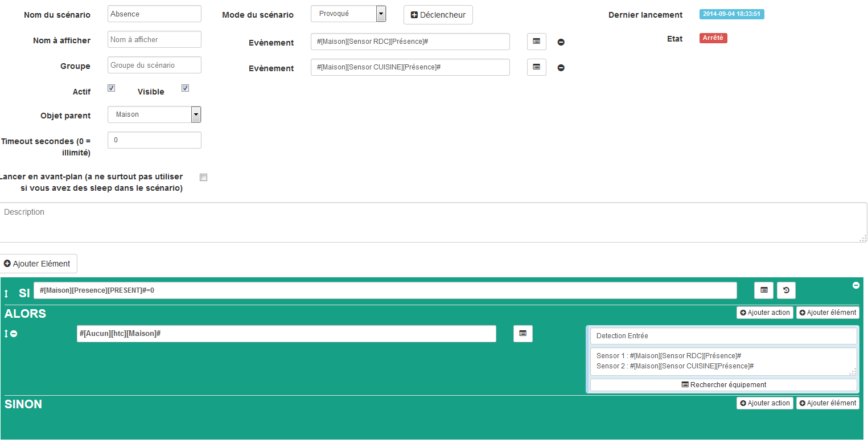Grab the move handle left of SI
868x443 pixels.
click(x=6, y=294)
